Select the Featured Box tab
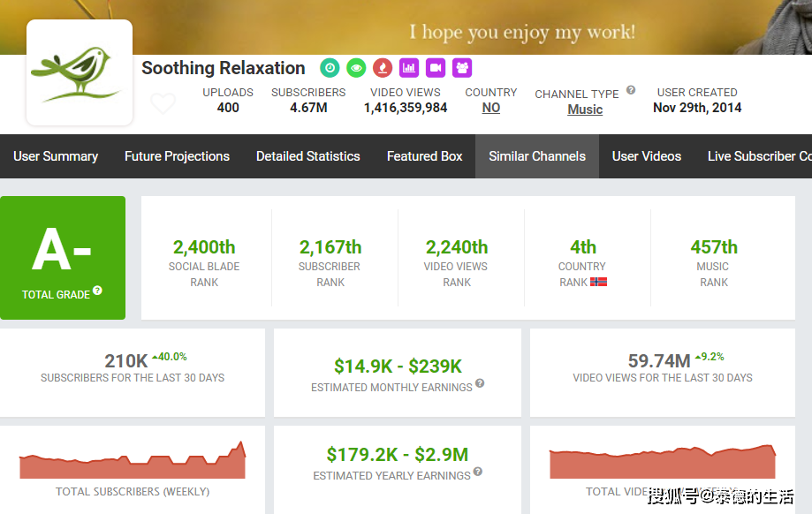This screenshot has height=514, width=812. point(425,156)
